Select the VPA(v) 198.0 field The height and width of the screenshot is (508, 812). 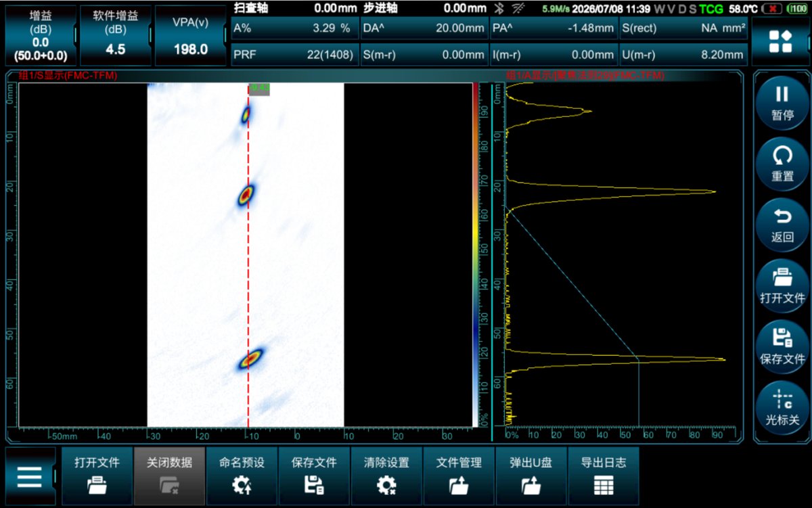pos(190,36)
